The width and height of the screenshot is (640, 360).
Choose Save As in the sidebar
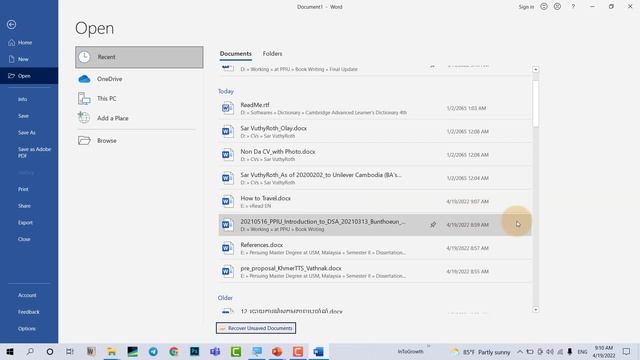pyautogui.click(x=27, y=133)
